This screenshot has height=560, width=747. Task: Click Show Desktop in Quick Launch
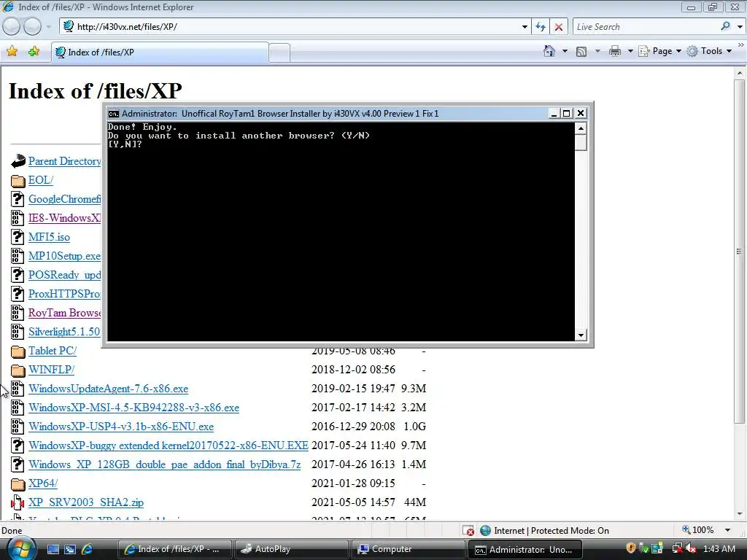[x=53, y=549]
